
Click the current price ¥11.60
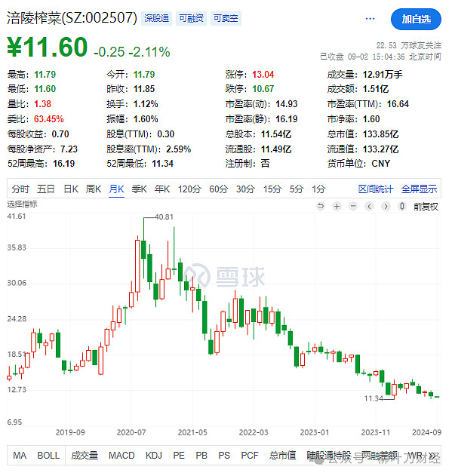point(48,47)
